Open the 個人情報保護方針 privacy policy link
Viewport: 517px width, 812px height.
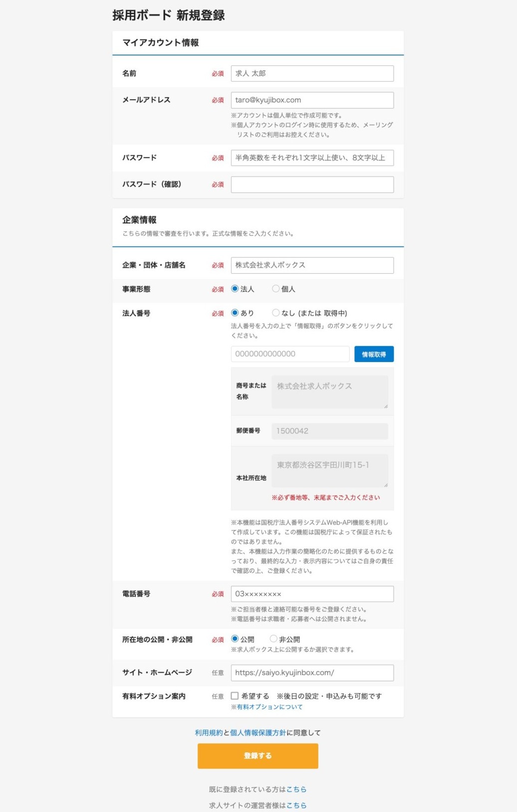pos(258,733)
